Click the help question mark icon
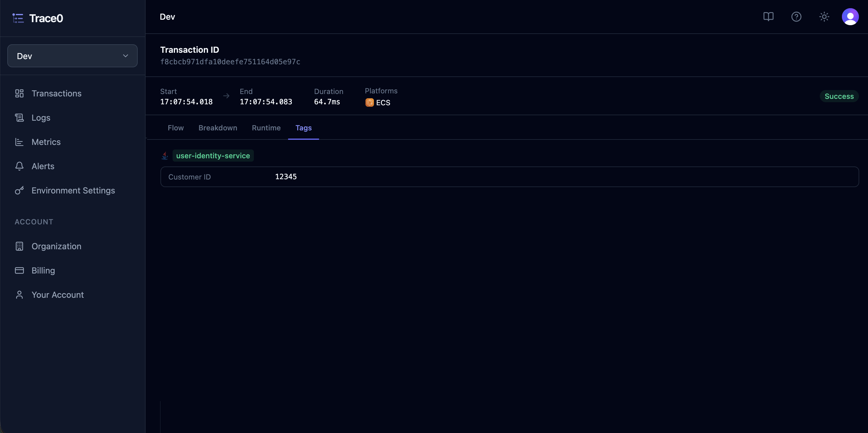This screenshot has height=433, width=868. coord(796,16)
